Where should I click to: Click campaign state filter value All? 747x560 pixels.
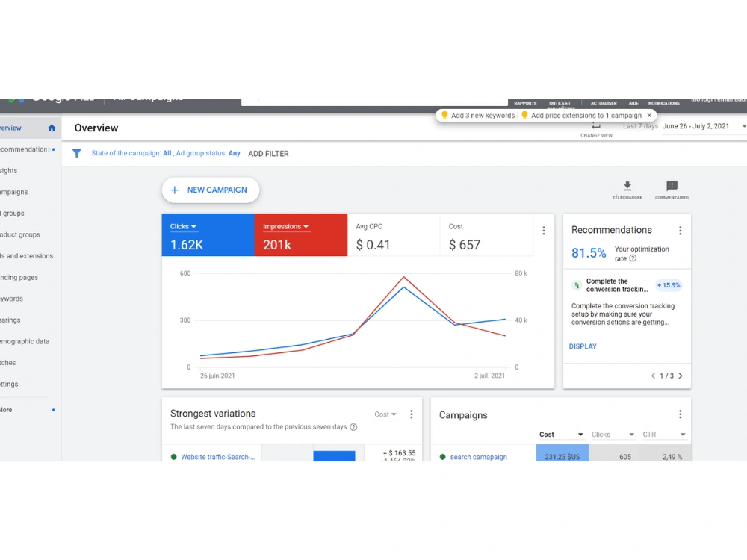pyautogui.click(x=167, y=153)
